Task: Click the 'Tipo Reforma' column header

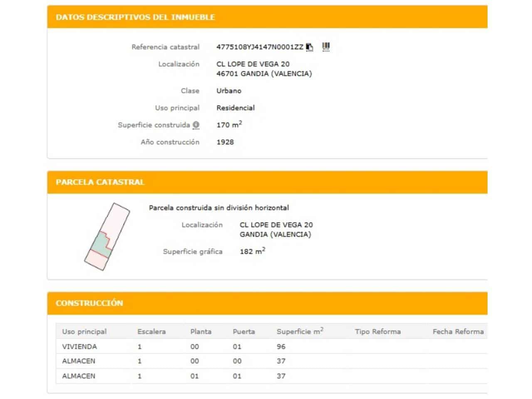Action: (x=377, y=332)
